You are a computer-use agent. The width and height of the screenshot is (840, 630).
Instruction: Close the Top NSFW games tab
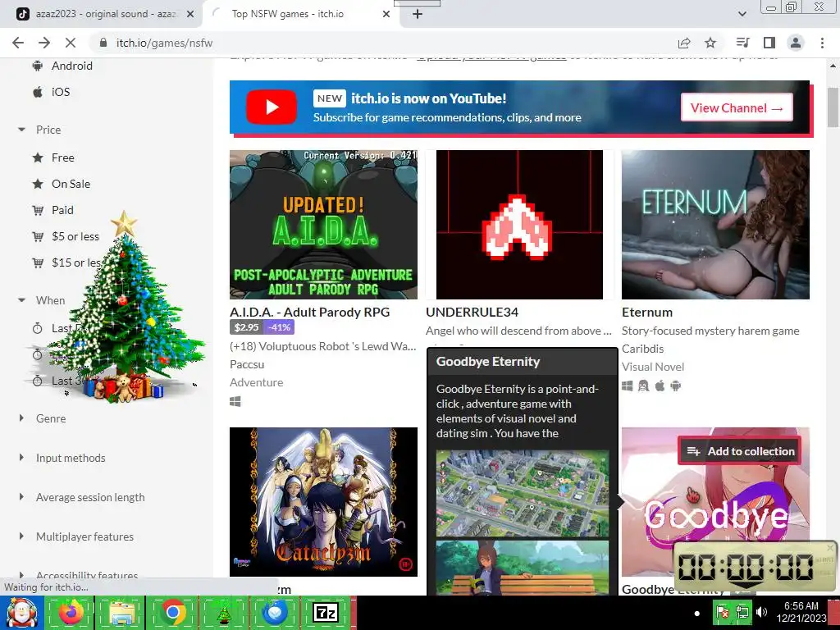tap(386, 15)
